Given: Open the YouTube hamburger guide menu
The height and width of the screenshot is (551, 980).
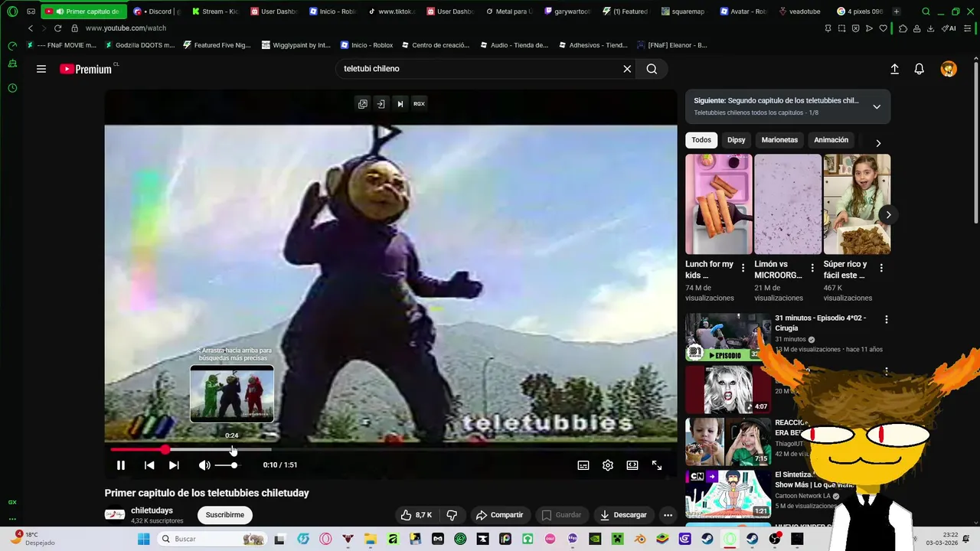Looking at the screenshot, I should 41,69.
